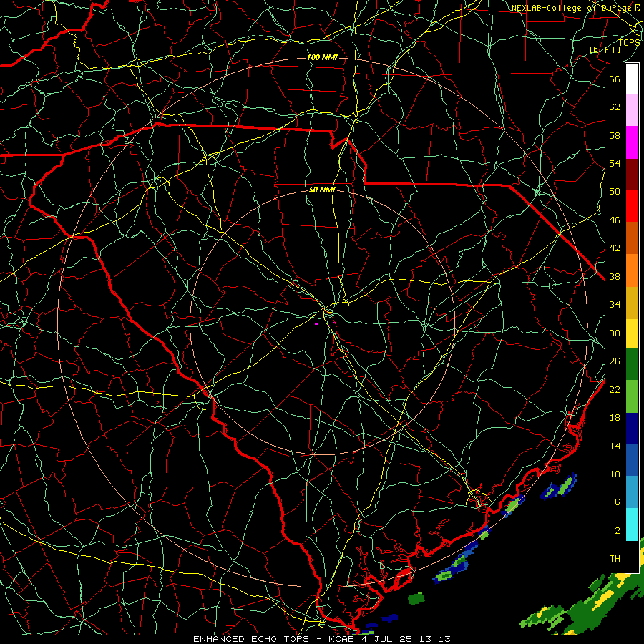The image size is (644, 644).
Task: Click the 34 legend value
Action: tap(615, 305)
